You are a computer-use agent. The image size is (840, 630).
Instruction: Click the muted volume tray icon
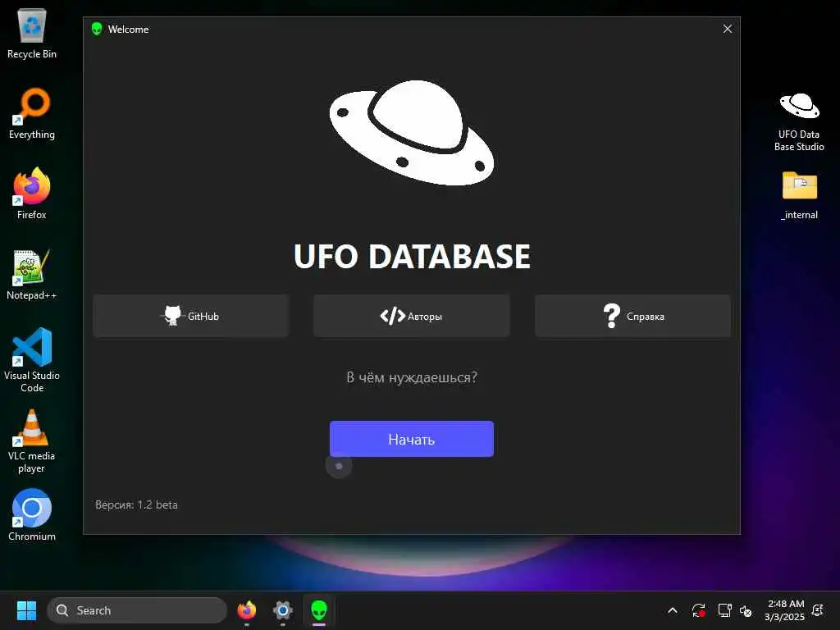746,610
